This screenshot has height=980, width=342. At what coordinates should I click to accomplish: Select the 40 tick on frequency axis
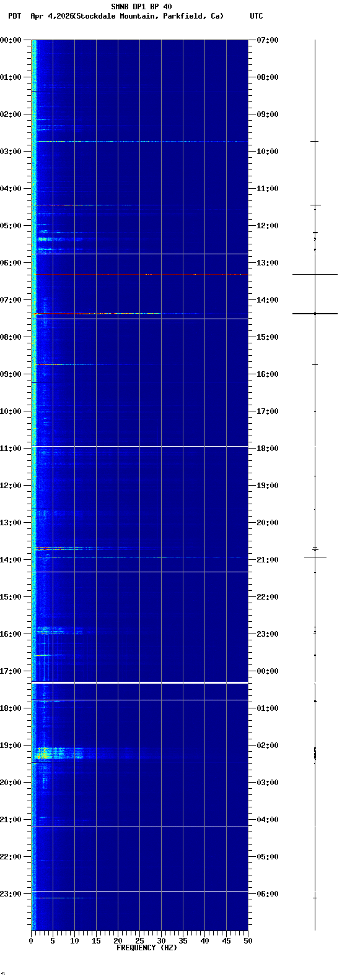204,941
